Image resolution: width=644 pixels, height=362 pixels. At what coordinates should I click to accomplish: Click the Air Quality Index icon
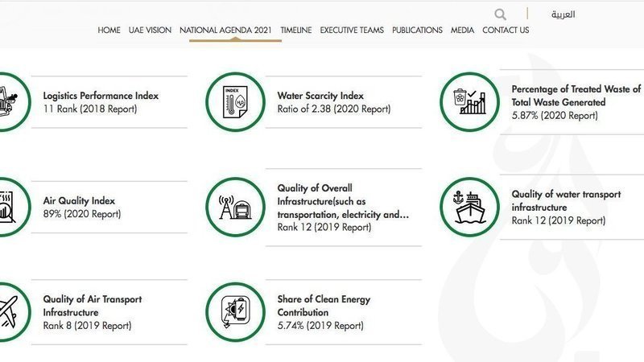8,207
